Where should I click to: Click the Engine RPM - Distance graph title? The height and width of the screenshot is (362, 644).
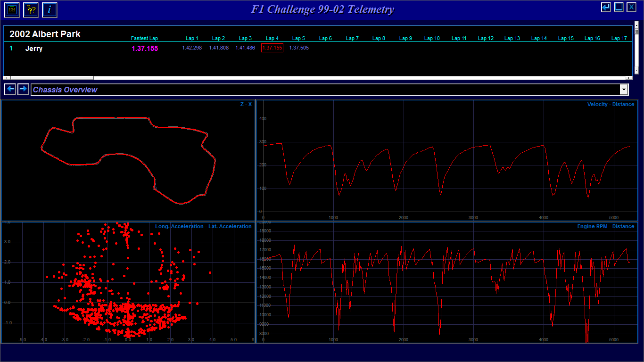[x=606, y=227]
